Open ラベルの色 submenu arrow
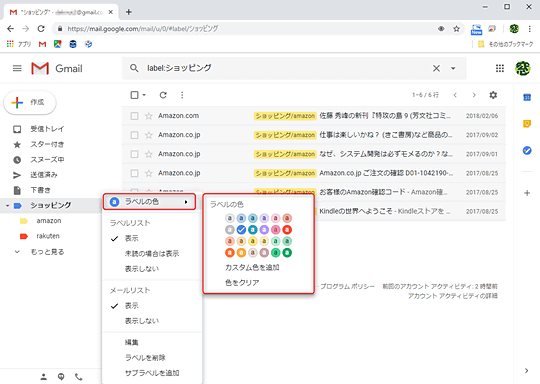The image size is (540, 384). pyautogui.click(x=186, y=202)
